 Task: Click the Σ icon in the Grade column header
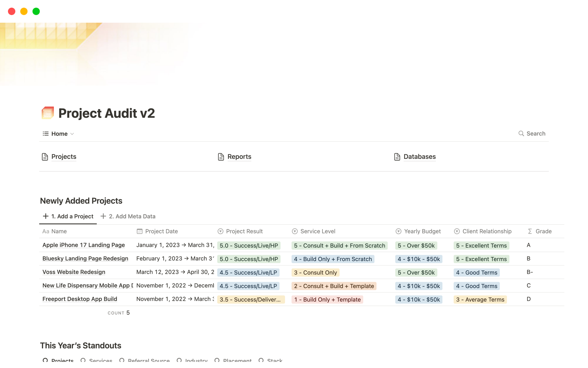click(530, 231)
